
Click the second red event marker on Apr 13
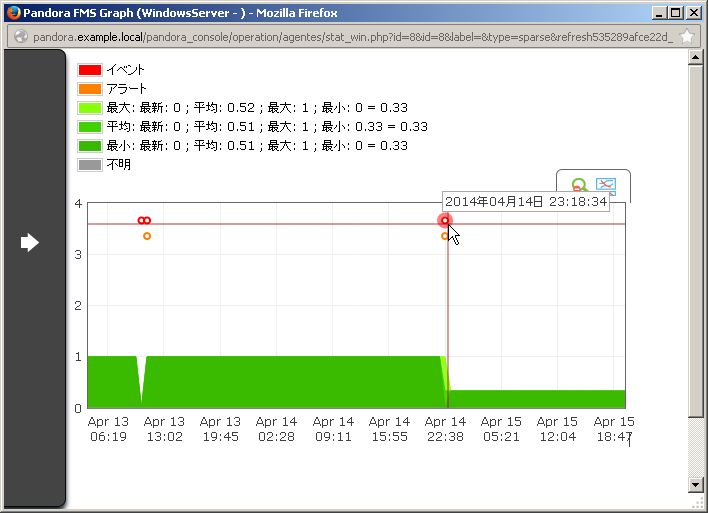click(x=147, y=220)
